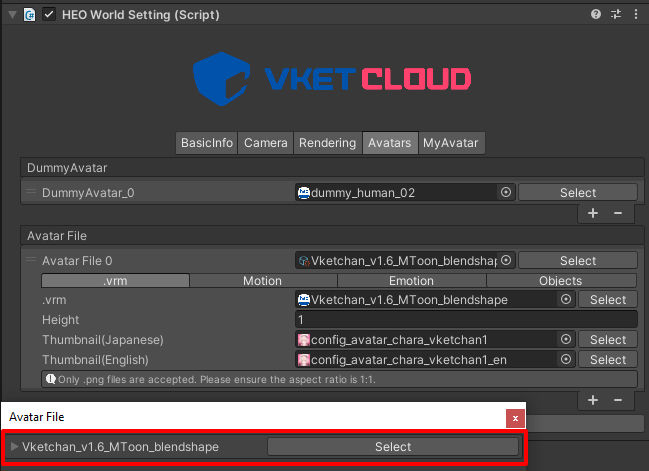Add a new Avatar File entry with plus
Screen dimensions: 649x471
point(593,400)
